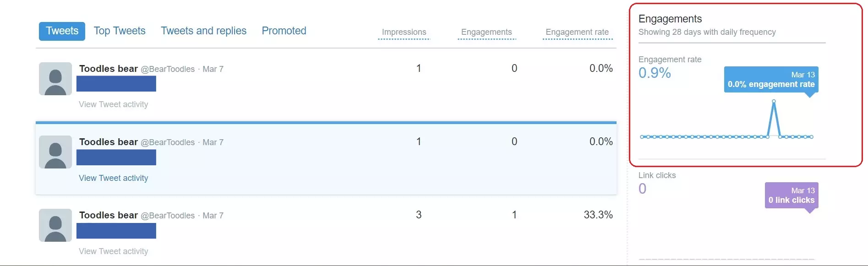Viewport: 868px width, 266px height.
Task: Select the Tweets tab
Action: tap(62, 31)
